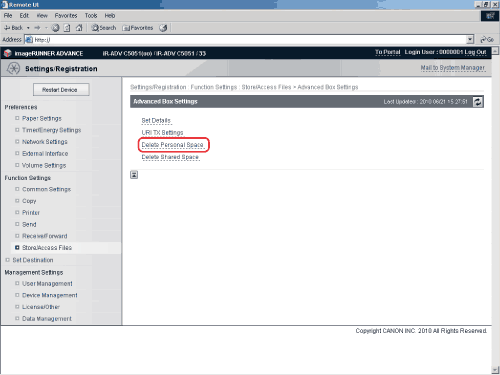The height and width of the screenshot is (375, 500).
Task: Click the browser Refresh page toolbar icon
Action: tap(67, 28)
